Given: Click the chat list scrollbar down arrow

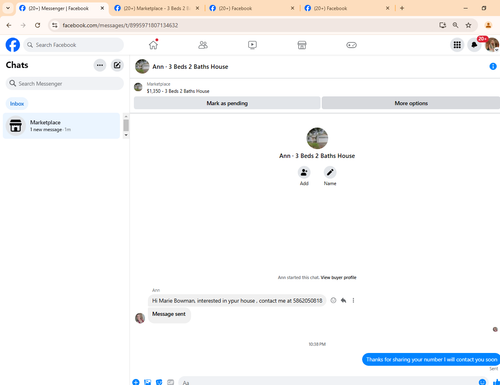Looking at the screenshot, I should click(x=126, y=135).
